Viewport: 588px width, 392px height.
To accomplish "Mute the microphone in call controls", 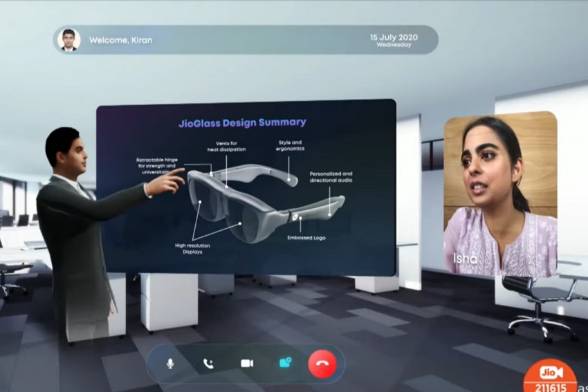I will (170, 364).
